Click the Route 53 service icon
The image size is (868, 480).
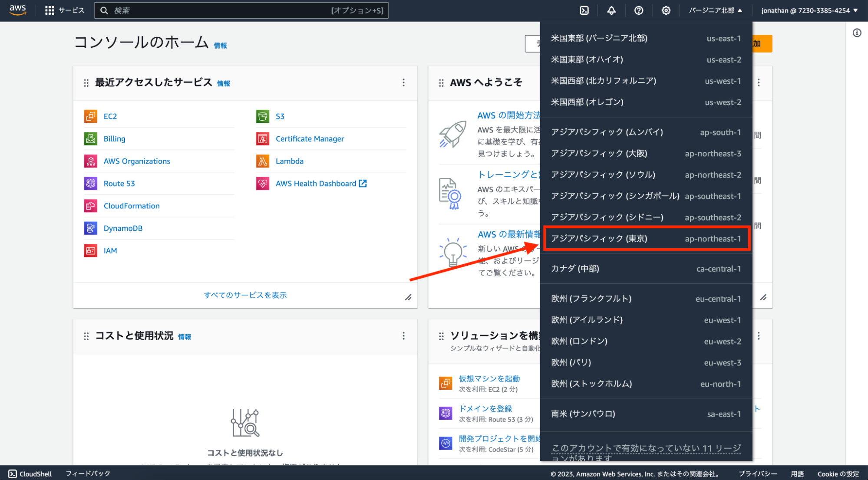click(90, 184)
